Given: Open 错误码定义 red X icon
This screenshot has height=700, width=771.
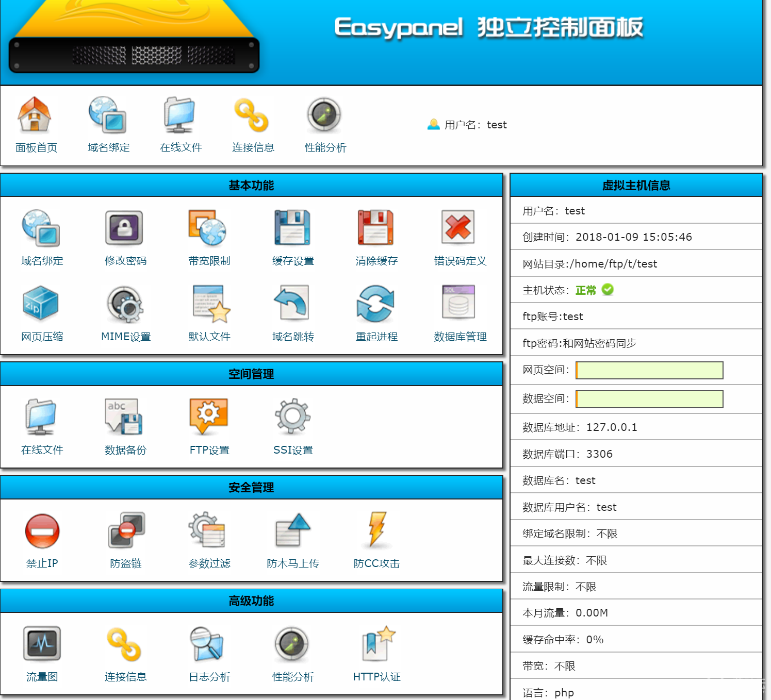Looking at the screenshot, I should (x=458, y=228).
